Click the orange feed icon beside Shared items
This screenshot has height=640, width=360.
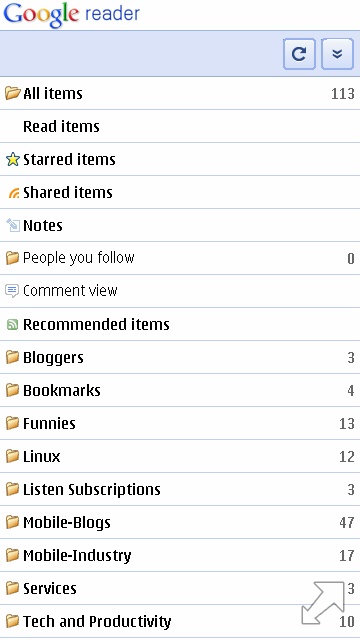[13, 193]
